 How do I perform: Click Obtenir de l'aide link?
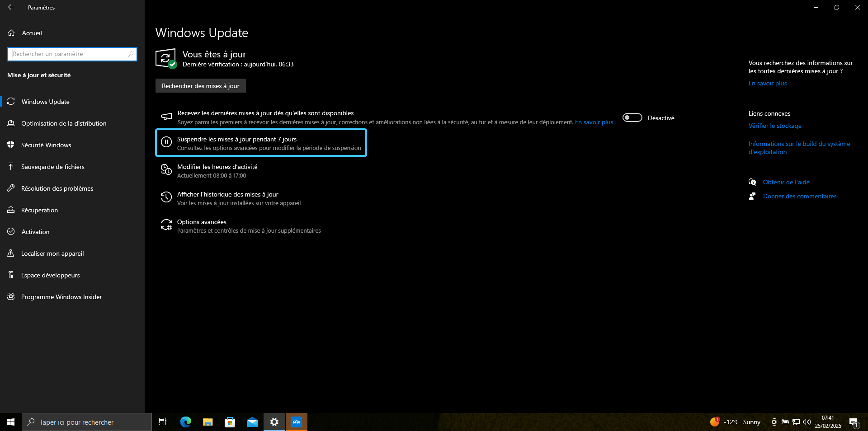tap(786, 182)
